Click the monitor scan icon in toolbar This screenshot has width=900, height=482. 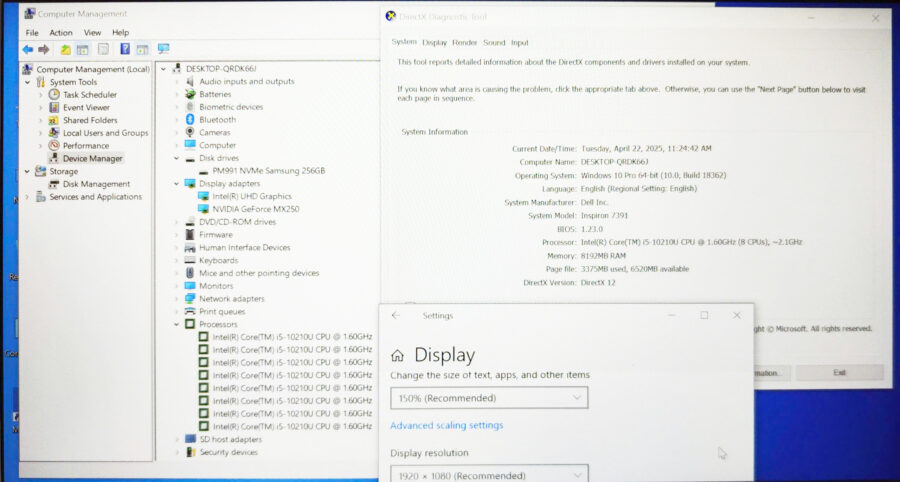tap(164, 49)
